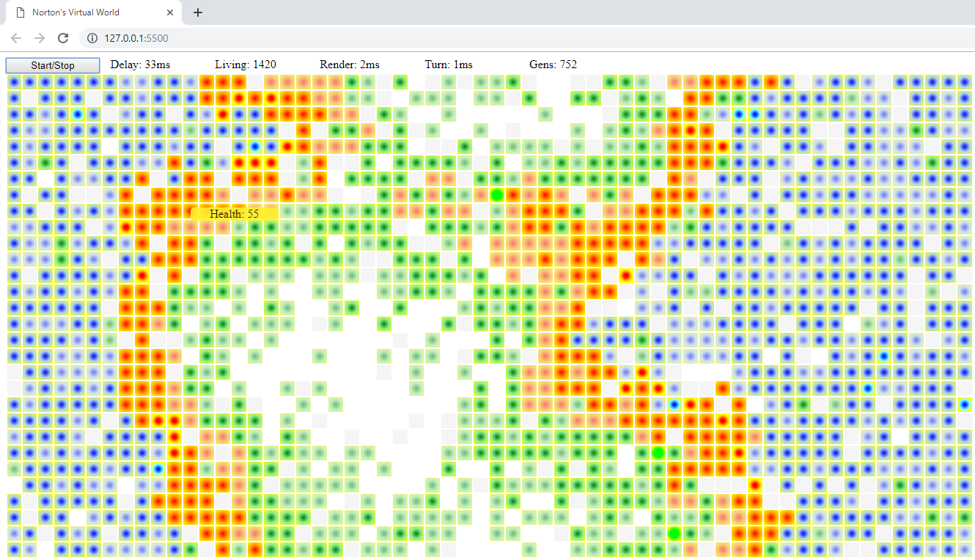975x560 pixels.
Task: Select the top-right corner grid cell
Action: pyautogui.click(x=965, y=81)
